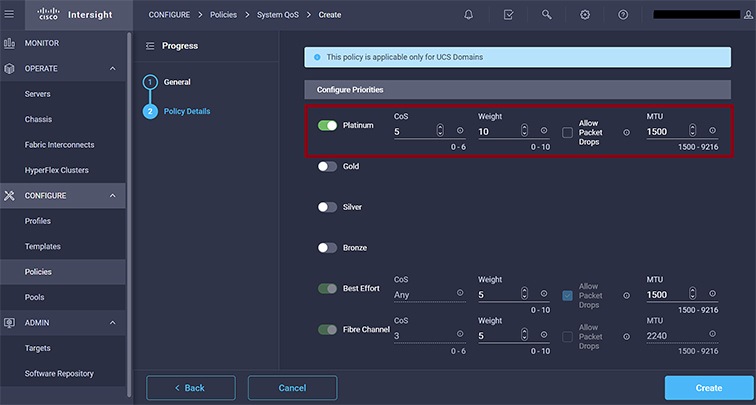Open the user profile icon
The image size is (756, 405).
(746, 15)
